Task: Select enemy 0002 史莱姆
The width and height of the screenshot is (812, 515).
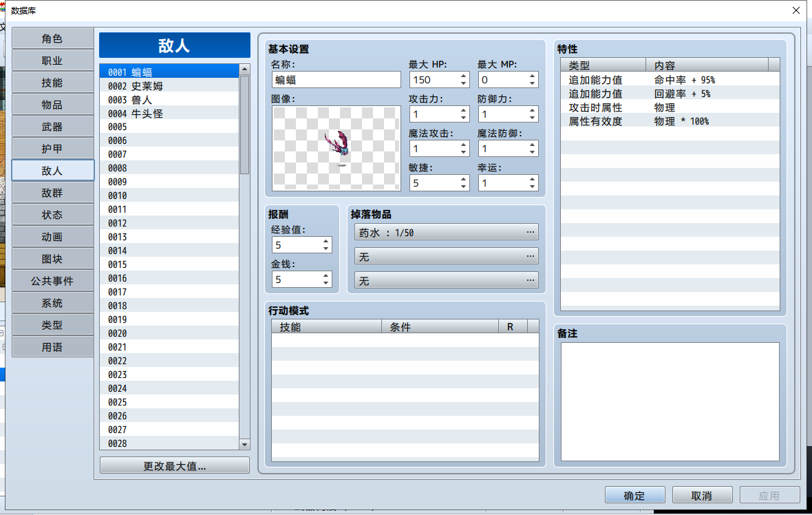Action: pyautogui.click(x=169, y=86)
